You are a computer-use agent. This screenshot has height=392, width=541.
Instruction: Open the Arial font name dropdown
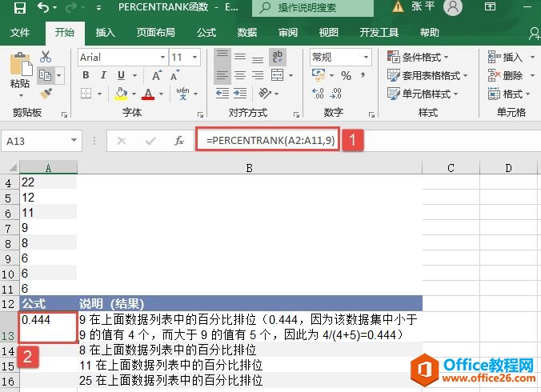[x=162, y=57]
